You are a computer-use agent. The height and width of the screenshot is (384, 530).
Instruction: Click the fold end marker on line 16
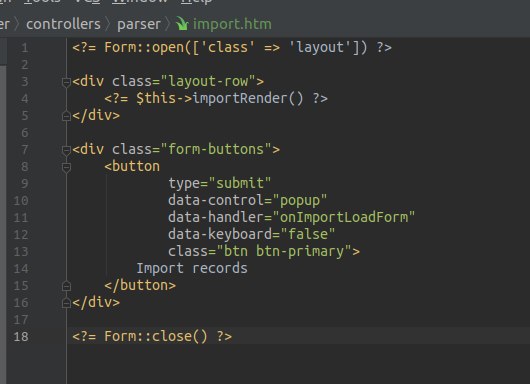coord(66,303)
